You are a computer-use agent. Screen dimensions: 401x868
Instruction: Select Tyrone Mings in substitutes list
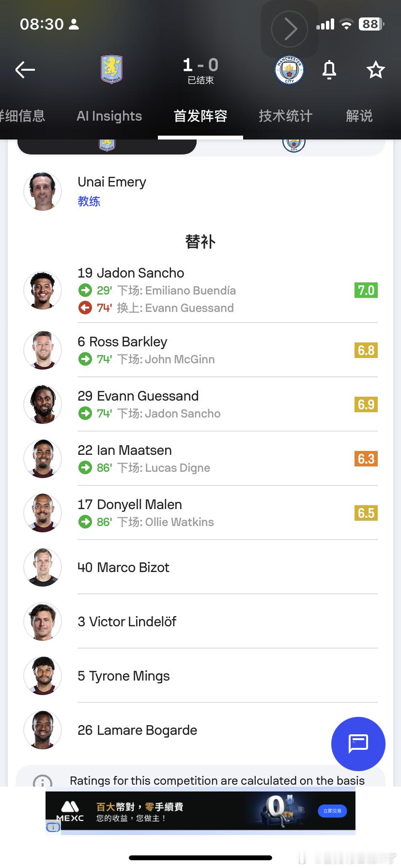123,676
